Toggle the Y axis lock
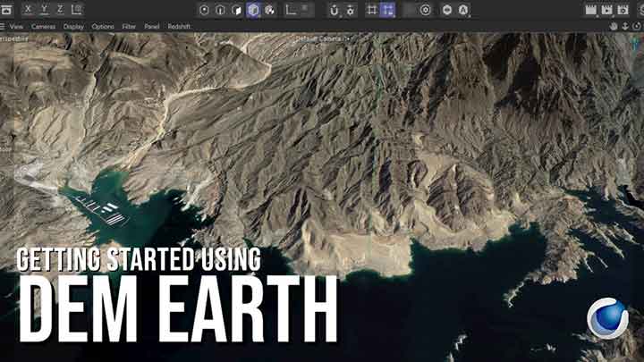The height and width of the screenshot is (362, 644). click(x=44, y=9)
